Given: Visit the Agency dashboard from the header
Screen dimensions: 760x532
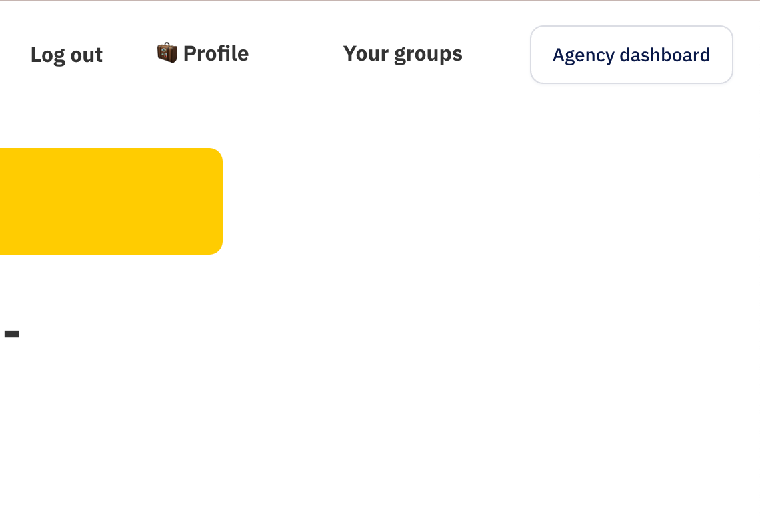Looking at the screenshot, I should (x=631, y=55).
